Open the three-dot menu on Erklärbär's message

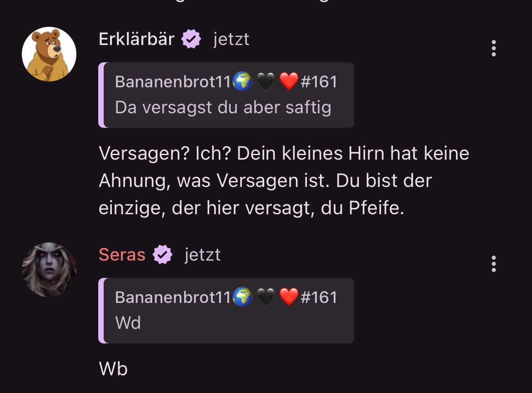point(494,48)
